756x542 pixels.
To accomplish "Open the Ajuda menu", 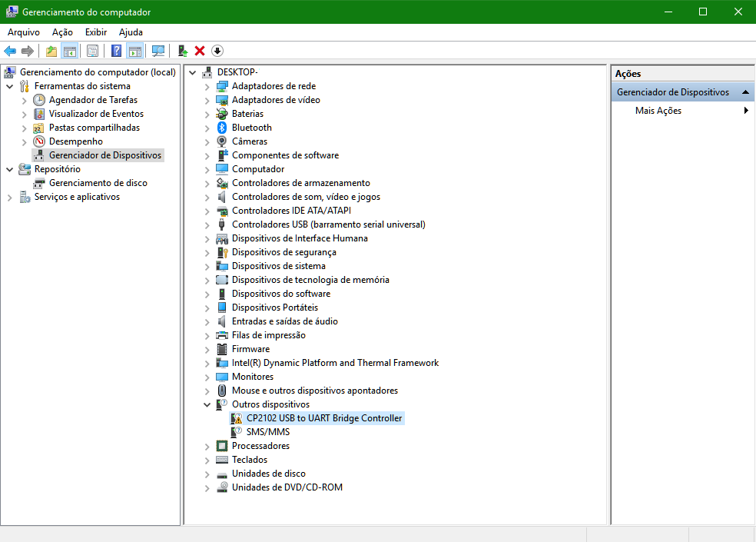I will (x=131, y=32).
